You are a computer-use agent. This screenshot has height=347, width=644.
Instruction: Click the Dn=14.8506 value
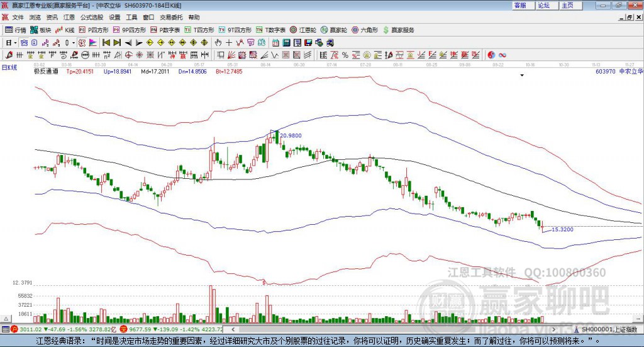[192, 72]
